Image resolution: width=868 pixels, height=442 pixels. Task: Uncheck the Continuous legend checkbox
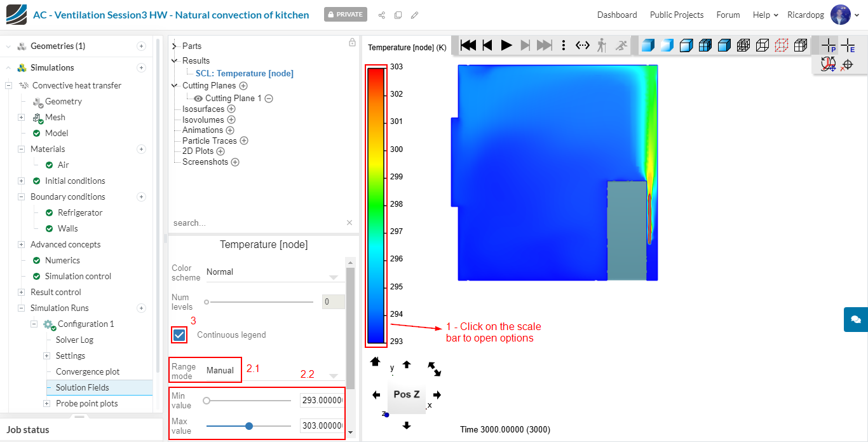(x=180, y=335)
